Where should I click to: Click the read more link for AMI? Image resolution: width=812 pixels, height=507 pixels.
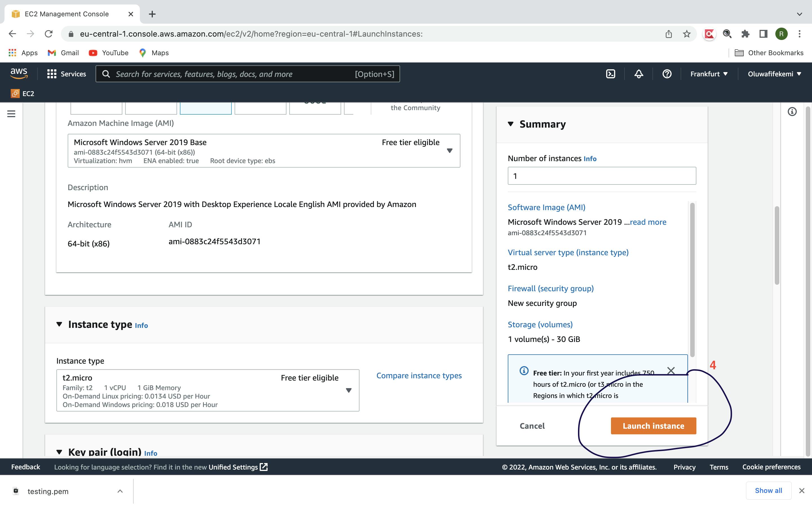(648, 221)
